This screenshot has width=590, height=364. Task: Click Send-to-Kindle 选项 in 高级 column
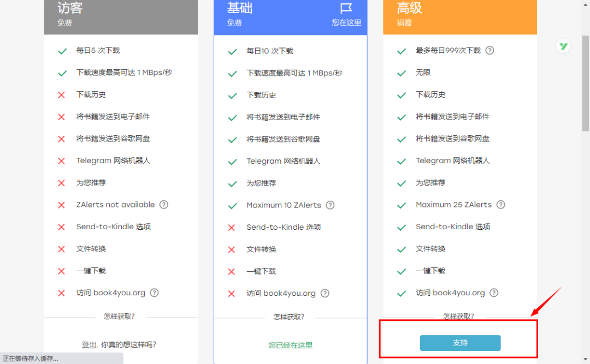tap(453, 226)
